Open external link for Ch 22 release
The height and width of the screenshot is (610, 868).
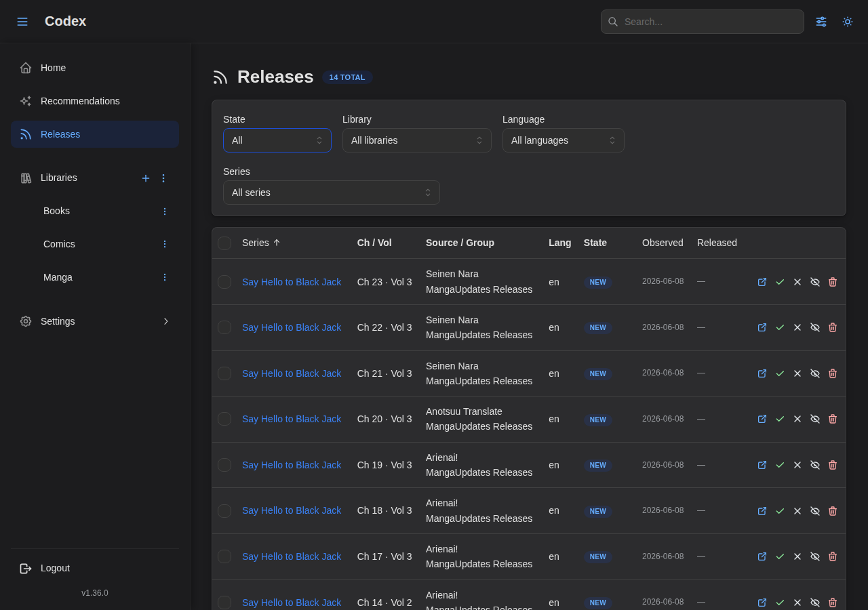coord(762,327)
